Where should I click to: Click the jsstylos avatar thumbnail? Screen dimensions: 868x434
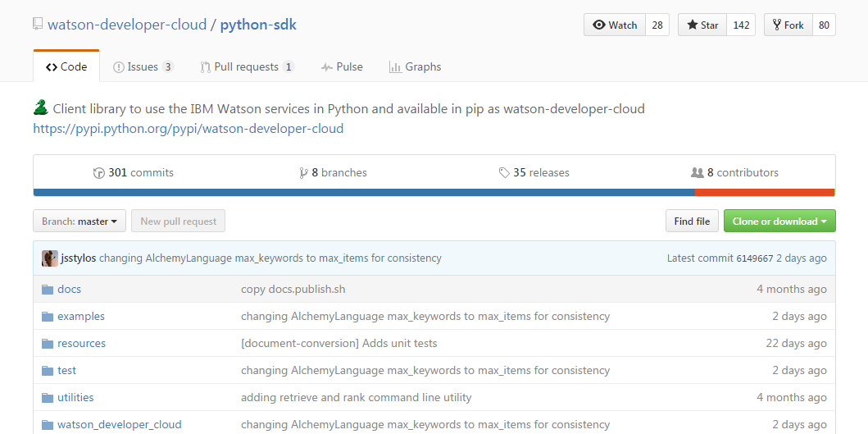pos(50,258)
